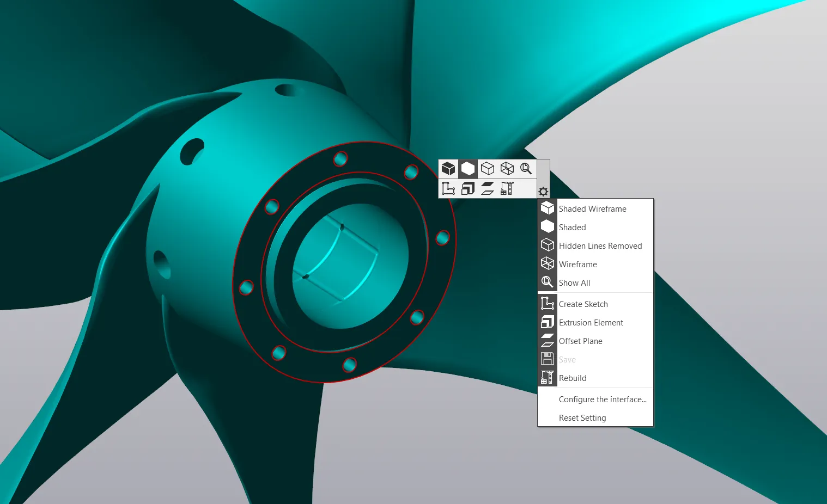Image resolution: width=827 pixels, height=504 pixels.
Task: Select Wireframe from the dropdown menu
Action: click(595, 265)
